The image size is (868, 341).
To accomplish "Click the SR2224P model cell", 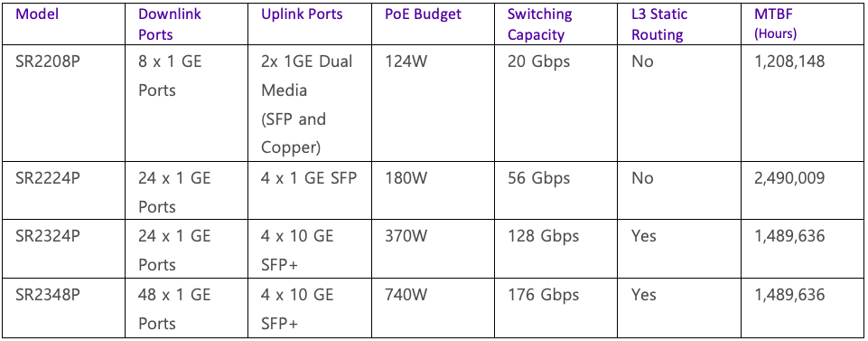I will [48, 178].
